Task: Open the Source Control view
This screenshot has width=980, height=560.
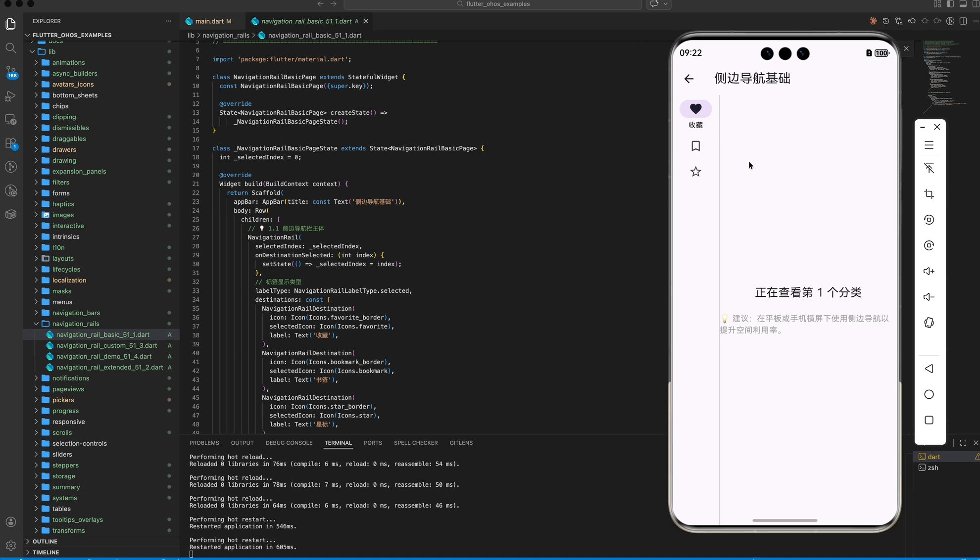Action: [11, 72]
